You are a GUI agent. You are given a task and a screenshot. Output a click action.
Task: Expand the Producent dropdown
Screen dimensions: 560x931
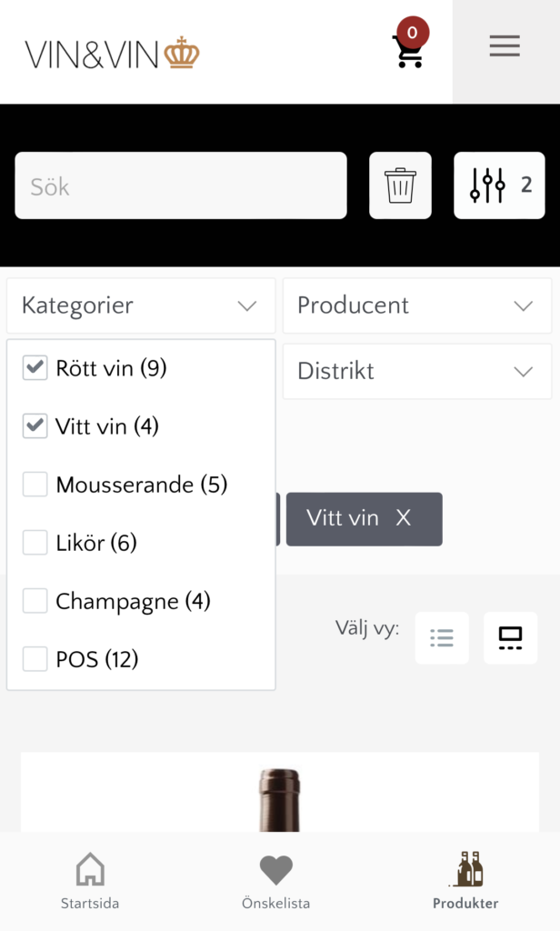click(x=416, y=305)
